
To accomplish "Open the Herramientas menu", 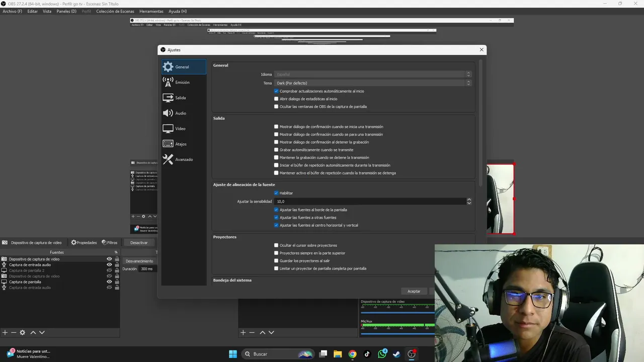I will tap(151, 11).
